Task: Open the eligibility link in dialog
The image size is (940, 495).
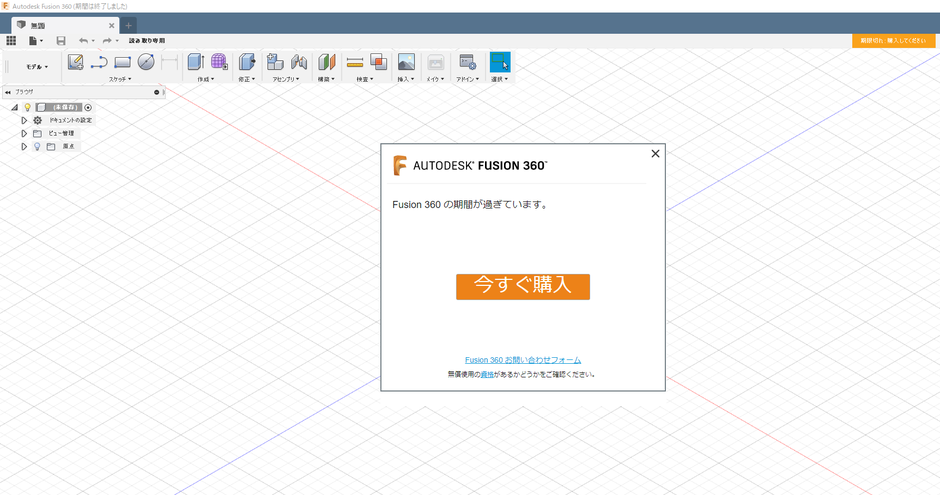Action: [x=487, y=375]
